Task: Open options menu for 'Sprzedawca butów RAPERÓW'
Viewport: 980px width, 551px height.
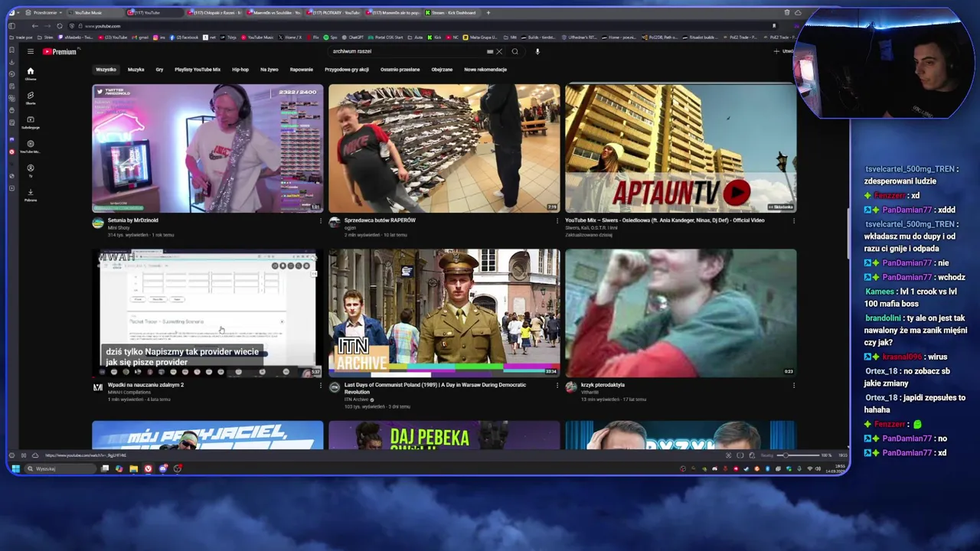Action: 557,220
